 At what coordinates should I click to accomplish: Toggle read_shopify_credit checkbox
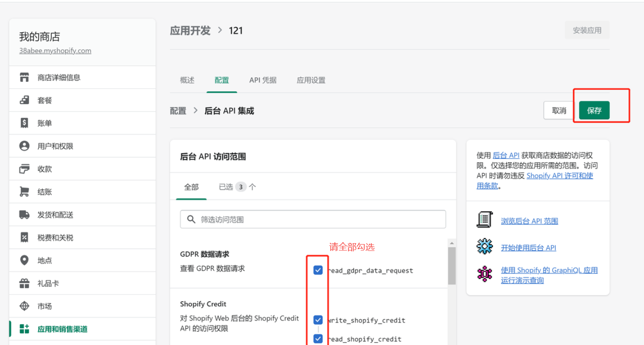[x=318, y=339]
